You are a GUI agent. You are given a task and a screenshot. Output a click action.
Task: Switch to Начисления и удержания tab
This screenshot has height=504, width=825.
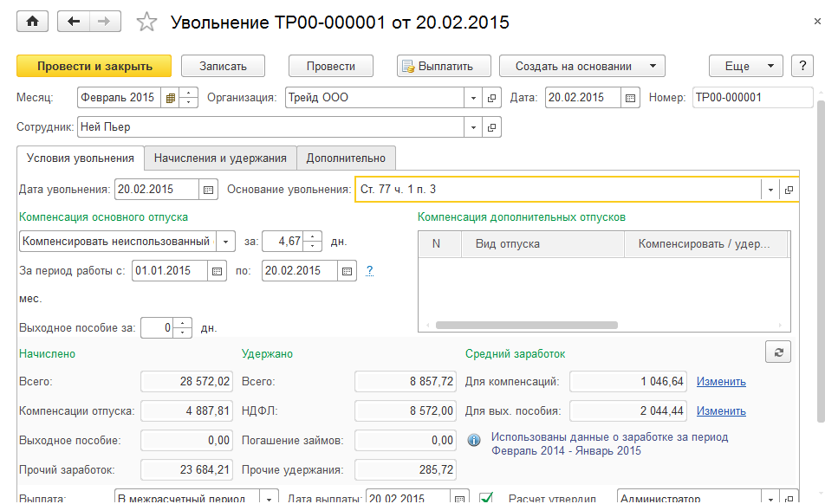click(220, 158)
